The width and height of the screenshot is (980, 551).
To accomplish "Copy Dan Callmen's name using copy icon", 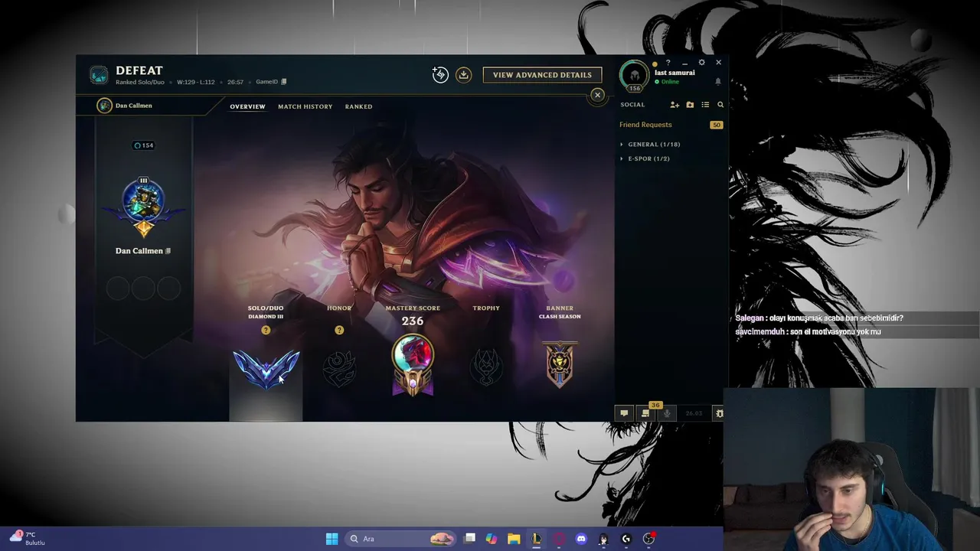I will pos(168,251).
